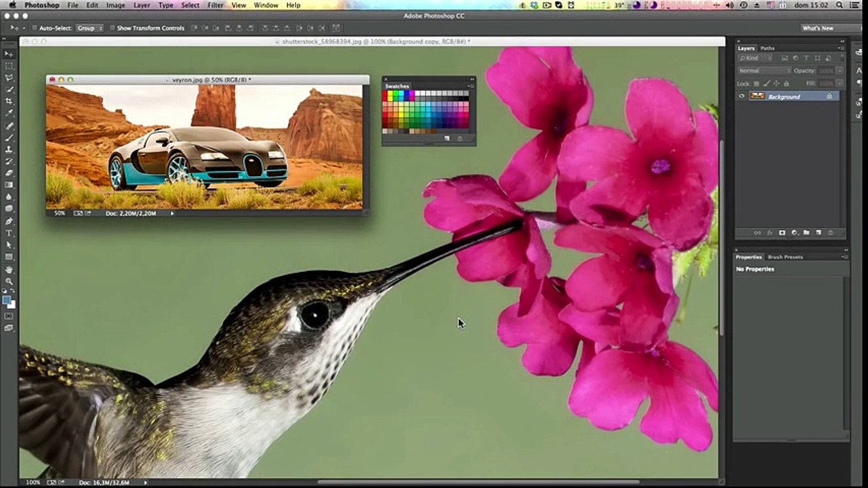
Task: Toggle lock image pixels
Action: point(766,83)
